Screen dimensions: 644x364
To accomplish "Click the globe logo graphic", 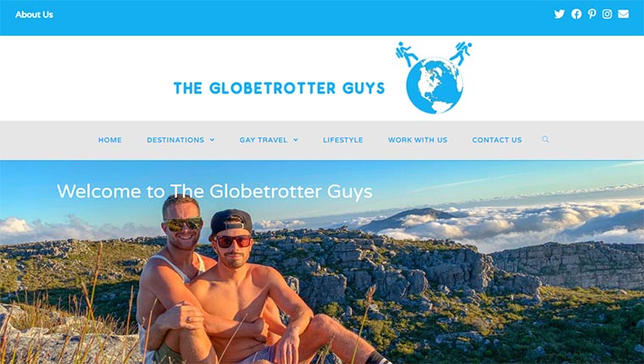I will pyautogui.click(x=435, y=85).
